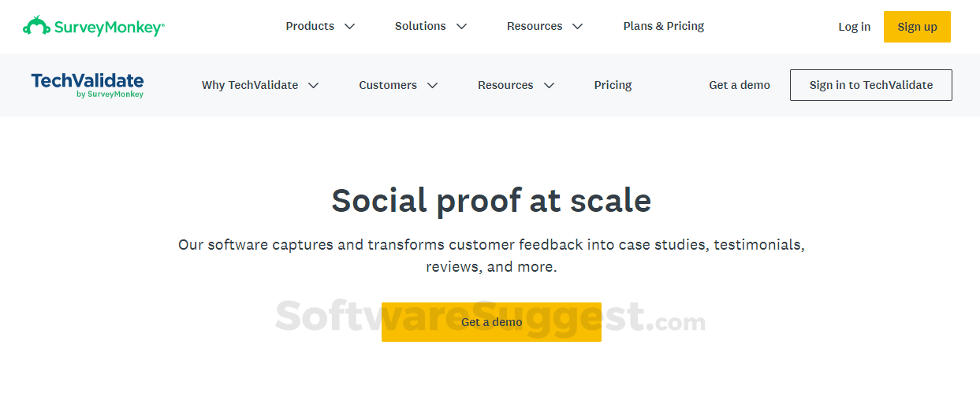Go to Plans & Pricing

[664, 26]
